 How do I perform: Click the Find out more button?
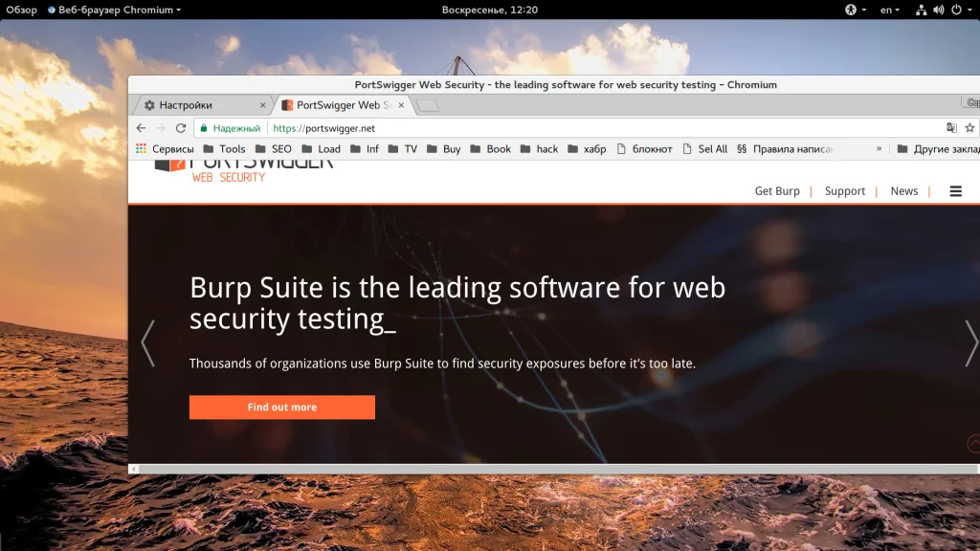pos(282,408)
